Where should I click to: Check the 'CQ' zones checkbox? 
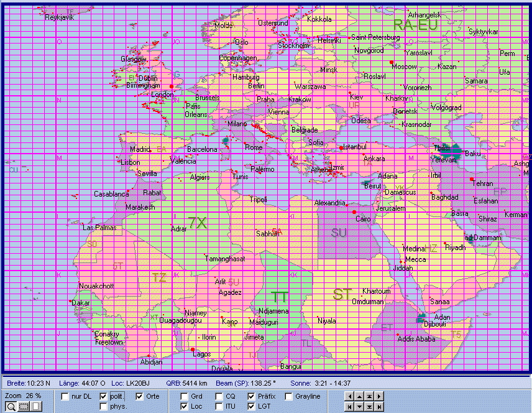(219, 396)
